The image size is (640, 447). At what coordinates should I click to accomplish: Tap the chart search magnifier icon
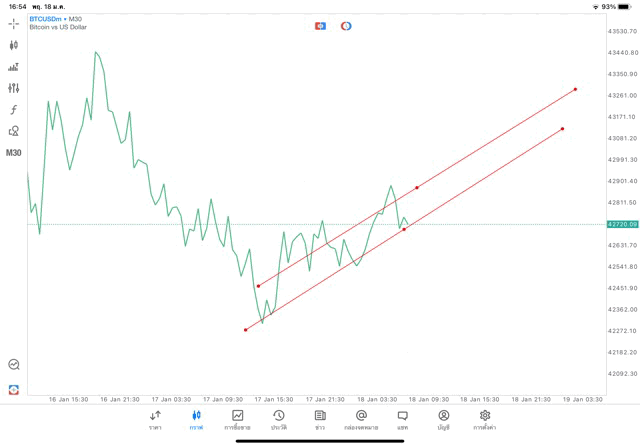coord(14,365)
